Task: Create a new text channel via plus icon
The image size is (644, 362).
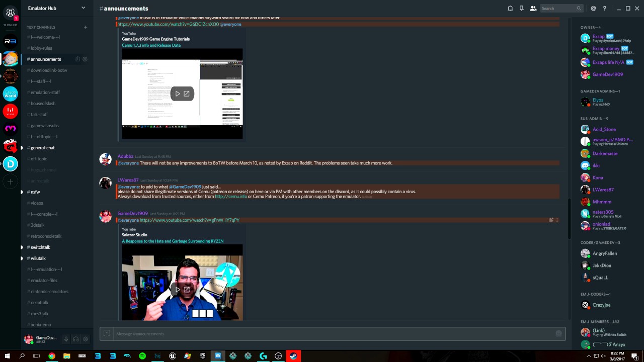Action: coord(86,27)
